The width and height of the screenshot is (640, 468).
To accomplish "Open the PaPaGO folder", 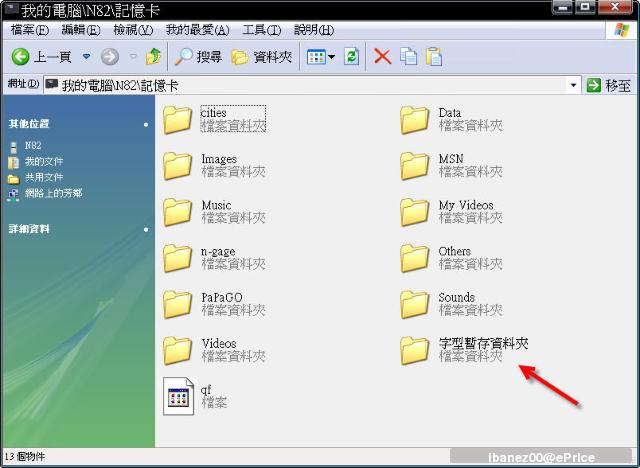I will [x=178, y=304].
